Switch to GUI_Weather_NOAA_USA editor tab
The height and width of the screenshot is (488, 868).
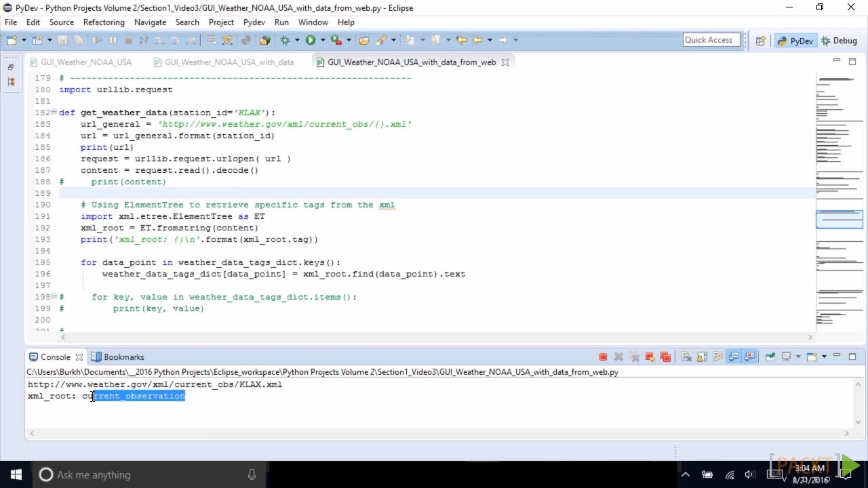80,62
